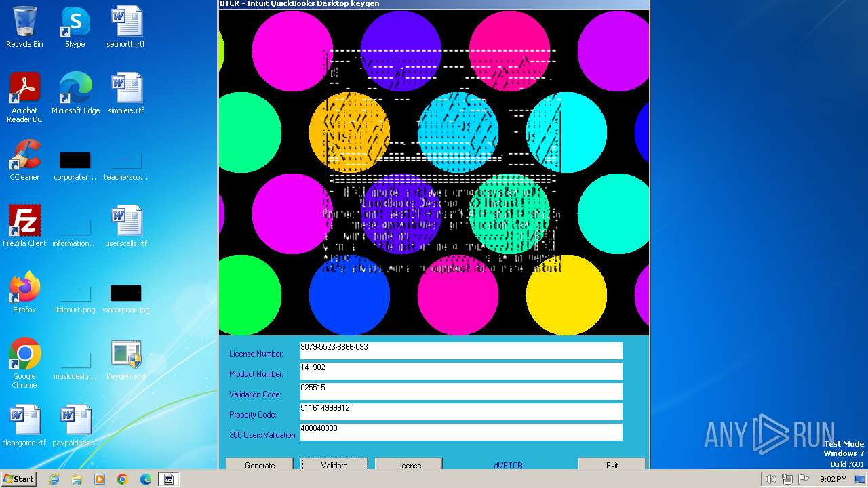
Task: Click the volume speaker tray icon
Action: [770, 479]
